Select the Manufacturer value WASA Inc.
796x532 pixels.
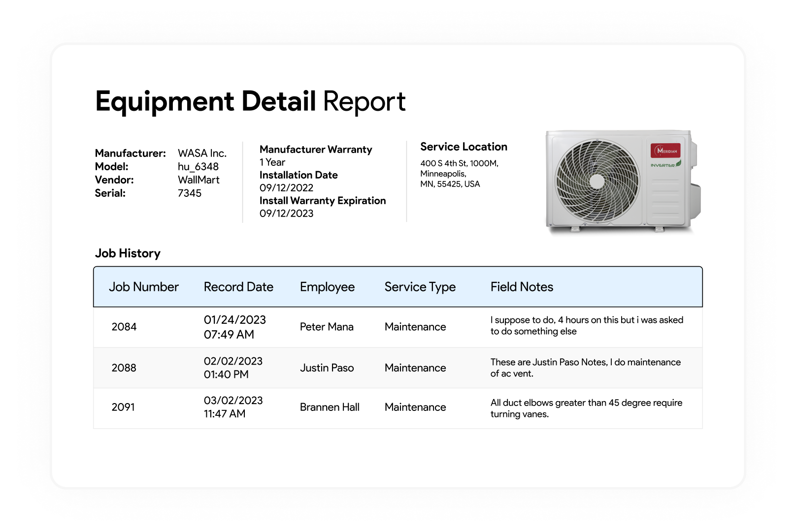coord(202,153)
